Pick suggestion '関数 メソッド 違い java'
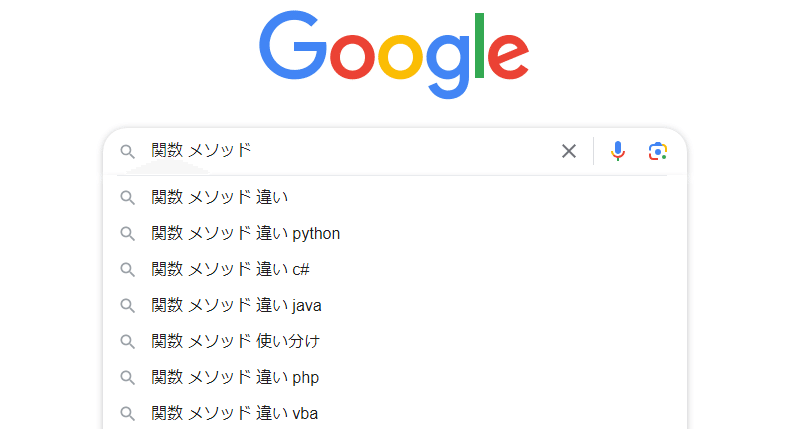 click(x=394, y=306)
